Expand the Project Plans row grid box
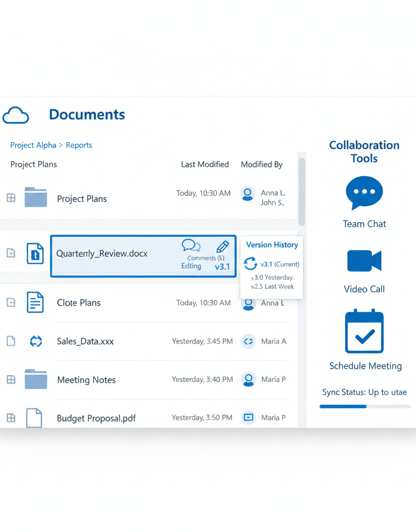This screenshot has height=532, width=416. 11,197
